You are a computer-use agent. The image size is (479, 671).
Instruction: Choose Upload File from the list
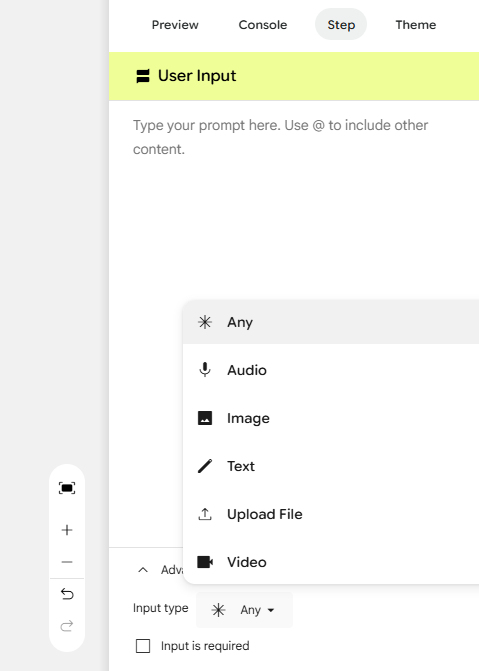click(331, 514)
